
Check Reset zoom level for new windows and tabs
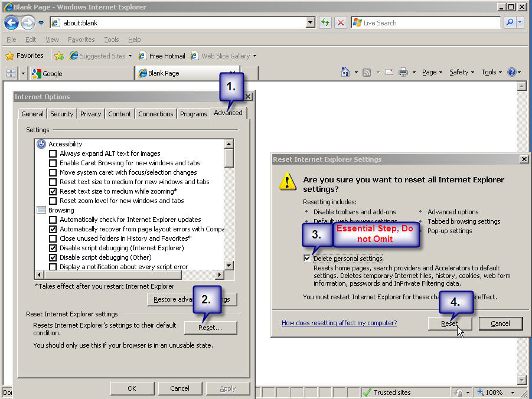pos(53,201)
